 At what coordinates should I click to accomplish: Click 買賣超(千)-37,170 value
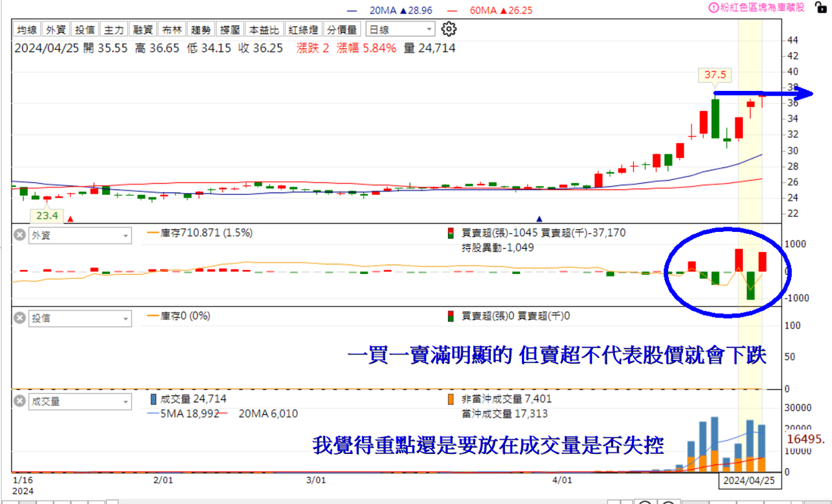pyautogui.click(x=583, y=233)
